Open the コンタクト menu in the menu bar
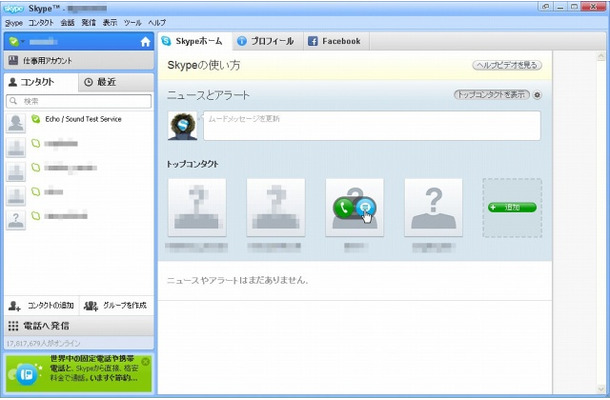Screen dimensions: 610x400 (41, 23)
